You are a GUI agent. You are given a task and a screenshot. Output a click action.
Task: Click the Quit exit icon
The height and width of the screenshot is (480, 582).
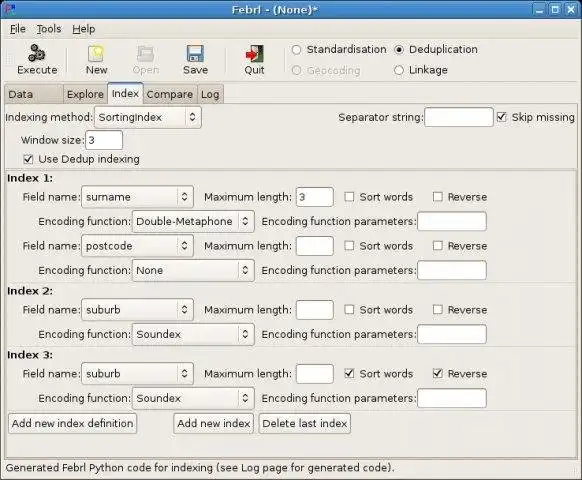(x=255, y=53)
